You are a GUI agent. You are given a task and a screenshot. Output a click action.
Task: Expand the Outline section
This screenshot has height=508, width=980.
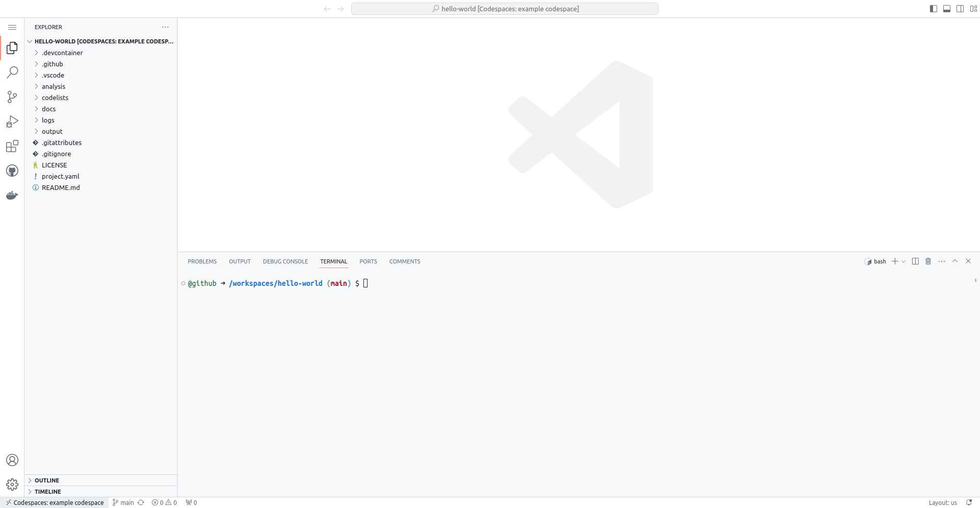pos(101,480)
